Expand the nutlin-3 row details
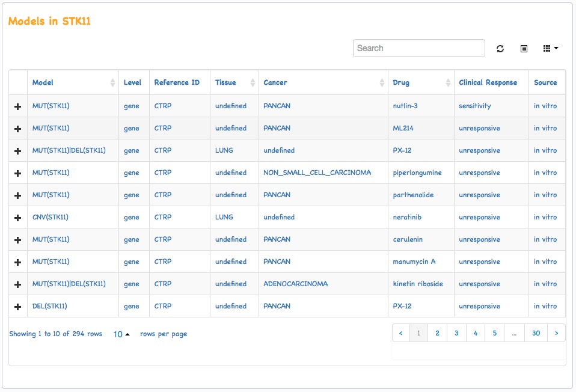This screenshot has height=392, width=576. 17,106
